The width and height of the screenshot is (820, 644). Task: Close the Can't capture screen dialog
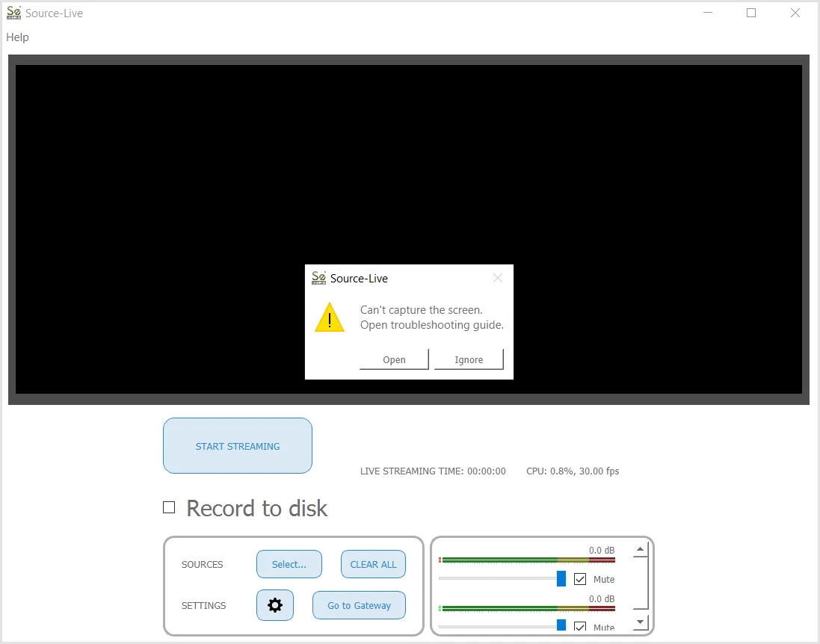point(497,278)
